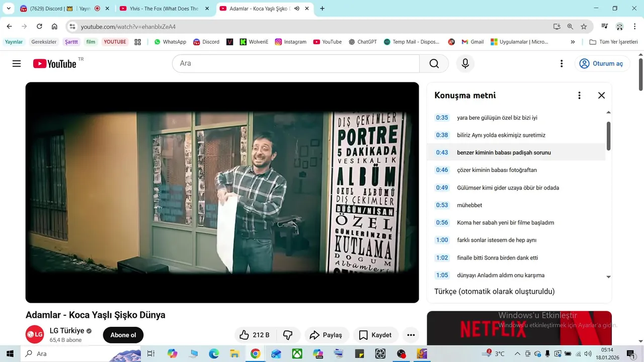
Task: Jump to line 'benzer kiminin babası padişah sorunu'
Action: click(x=516, y=152)
